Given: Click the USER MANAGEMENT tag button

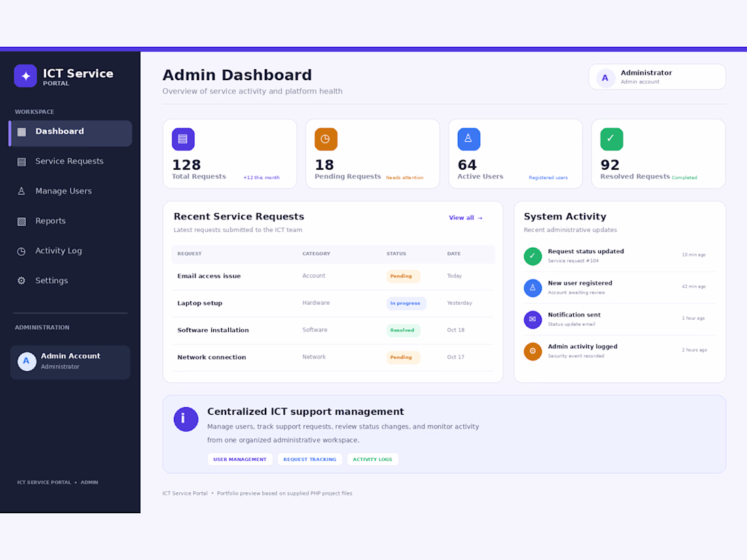Looking at the screenshot, I should pyautogui.click(x=240, y=460).
